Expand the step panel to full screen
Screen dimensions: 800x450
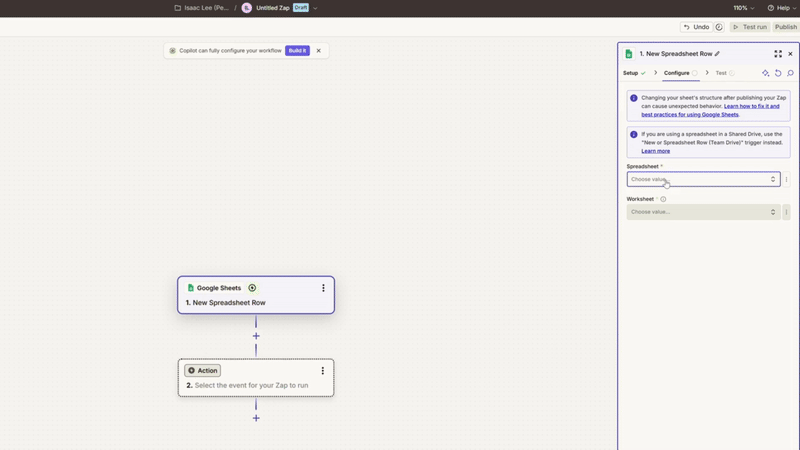[778, 54]
